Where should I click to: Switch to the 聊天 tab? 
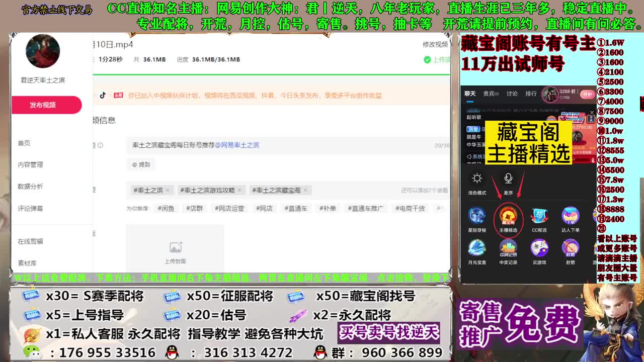tap(470, 94)
